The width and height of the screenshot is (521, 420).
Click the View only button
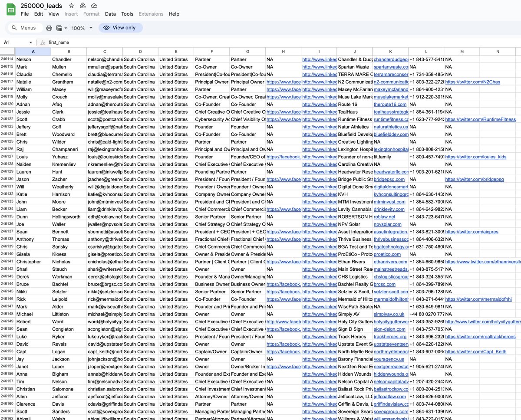tap(121, 28)
